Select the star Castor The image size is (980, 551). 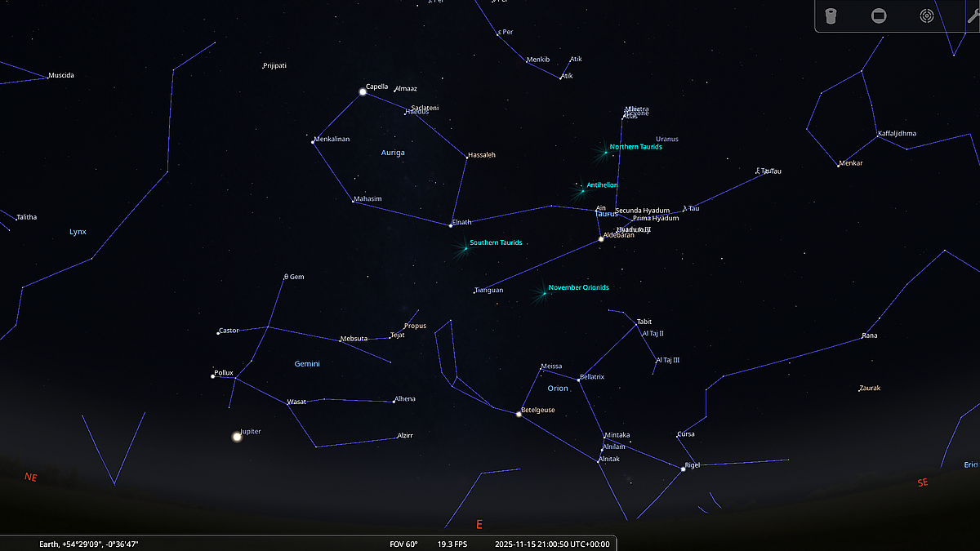pos(218,332)
